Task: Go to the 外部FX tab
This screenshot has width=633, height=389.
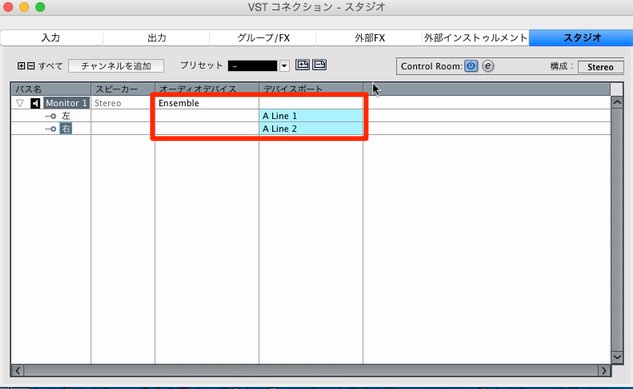Action: [x=369, y=38]
